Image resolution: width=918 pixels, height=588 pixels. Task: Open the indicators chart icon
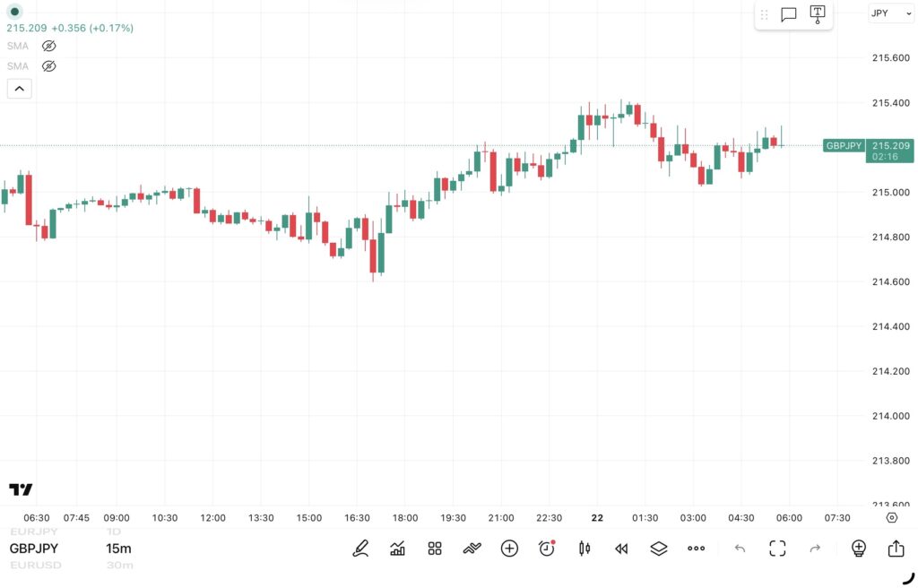pyautogui.click(x=397, y=549)
